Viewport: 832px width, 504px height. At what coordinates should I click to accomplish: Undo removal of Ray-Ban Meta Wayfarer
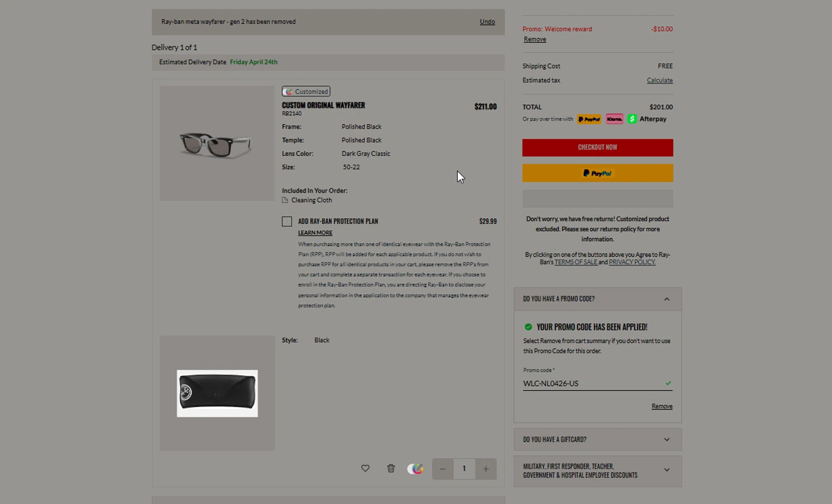(488, 22)
